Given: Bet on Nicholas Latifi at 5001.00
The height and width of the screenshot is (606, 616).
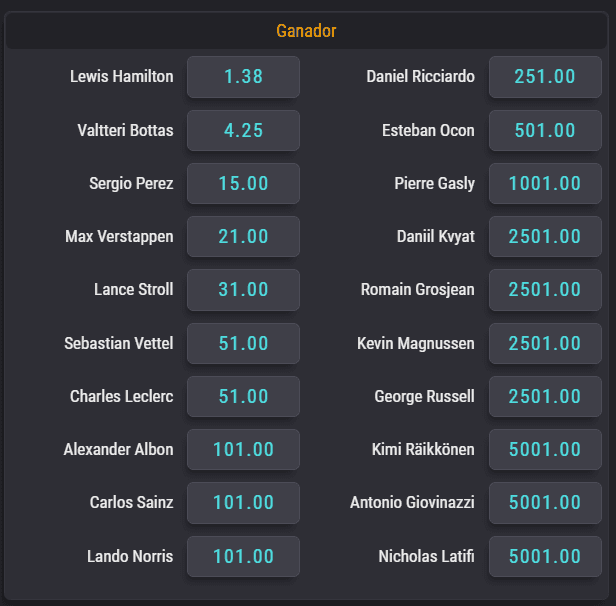Looking at the screenshot, I should click(x=545, y=557).
